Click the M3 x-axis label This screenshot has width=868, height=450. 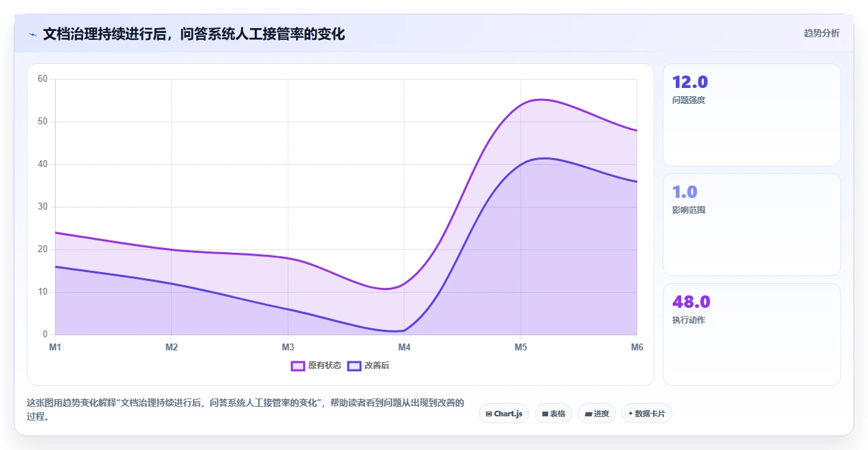[x=288, y=348]
